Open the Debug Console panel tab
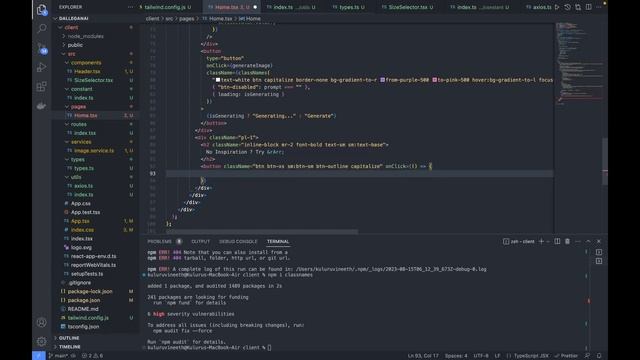The width and height of the screenshot is (640, 360). (238, 241)
